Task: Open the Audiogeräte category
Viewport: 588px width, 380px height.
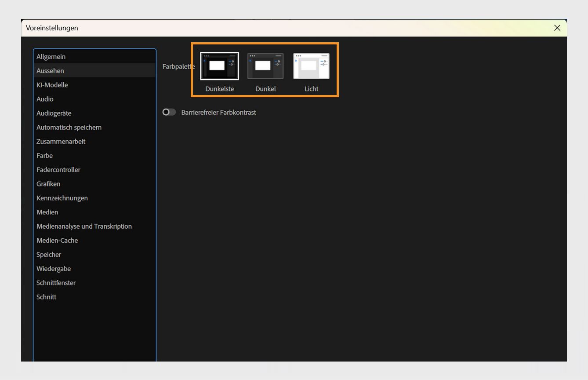Action: 94,113
